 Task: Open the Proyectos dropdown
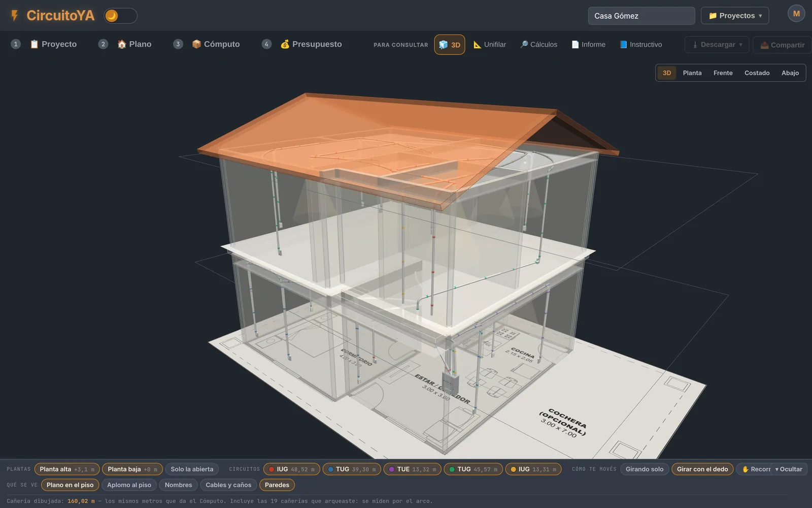click(x=735, y=16)
